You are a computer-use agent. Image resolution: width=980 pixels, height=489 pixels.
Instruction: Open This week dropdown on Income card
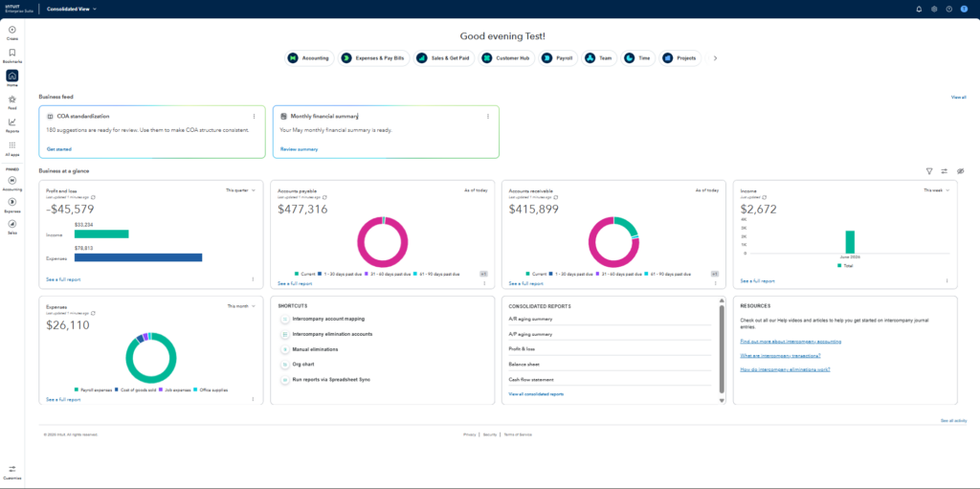pos(937,190)
